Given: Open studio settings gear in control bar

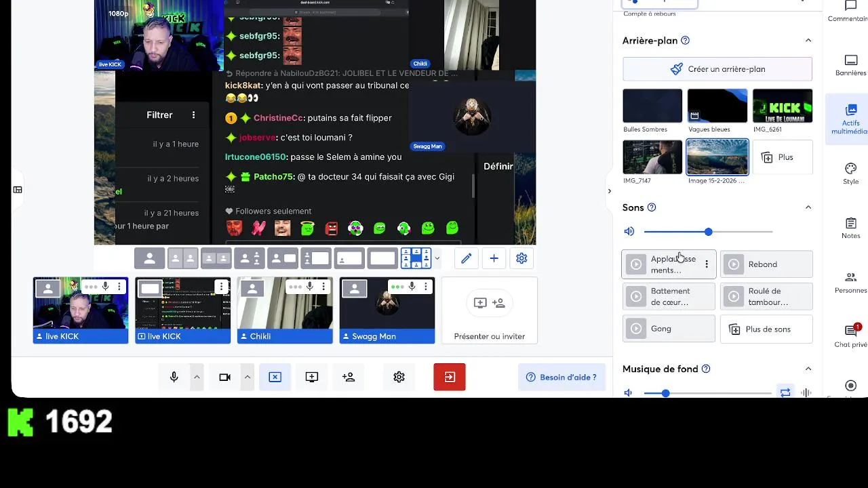Looking at the screenshot, I should 399,377.
